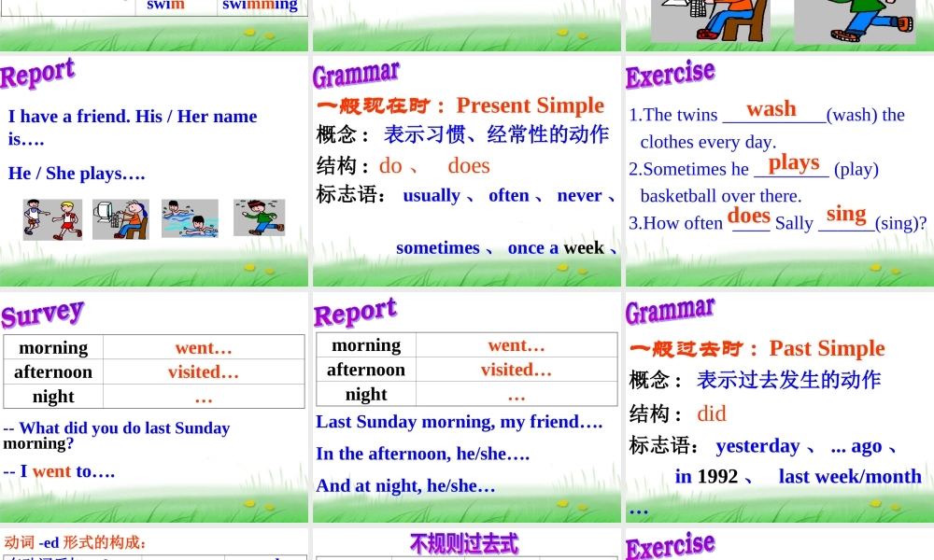The image size is (934, 560).
Task: Select the 'night' cell in Survey table
Action: point(53,397)
